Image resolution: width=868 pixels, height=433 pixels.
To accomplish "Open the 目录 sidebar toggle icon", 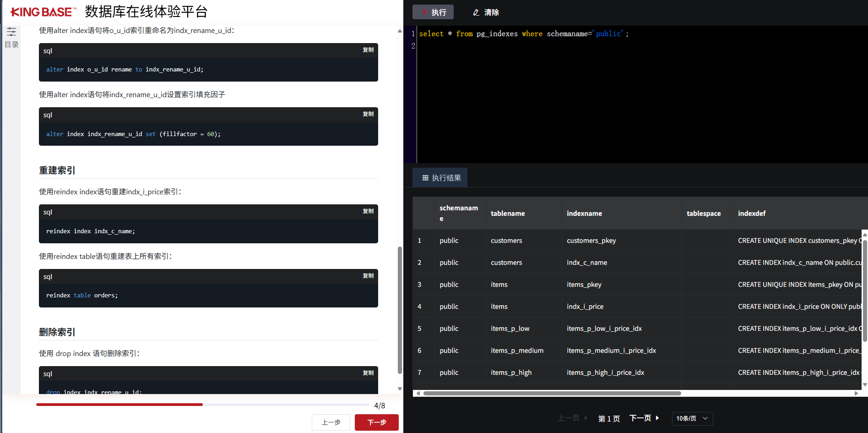I will coord(11,32).
